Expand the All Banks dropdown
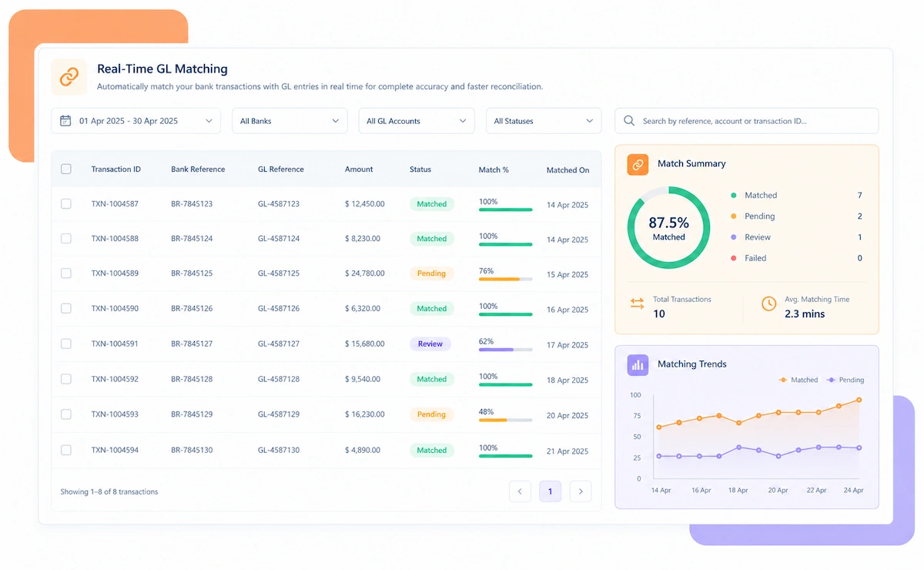 [x=290, y=121]
